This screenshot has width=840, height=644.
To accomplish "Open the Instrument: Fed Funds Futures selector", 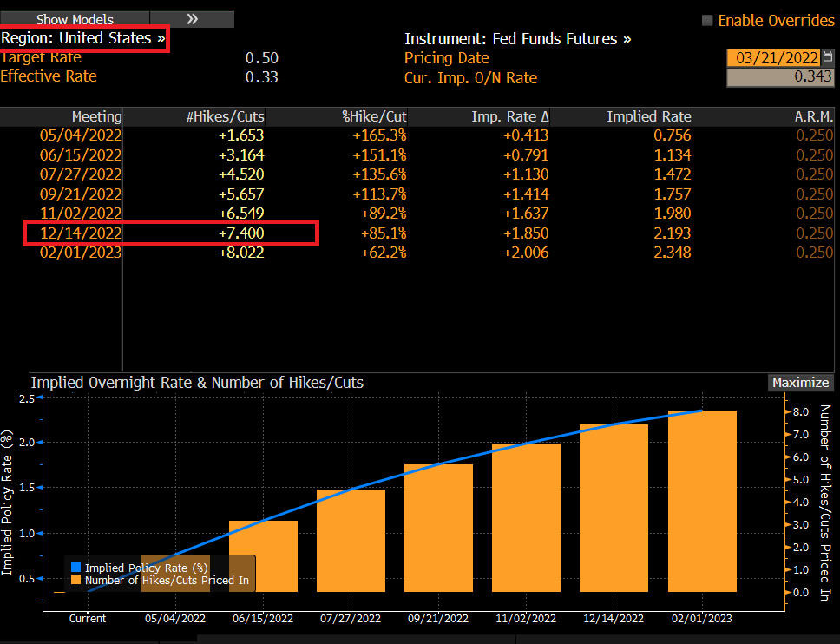I will (517, 39).
